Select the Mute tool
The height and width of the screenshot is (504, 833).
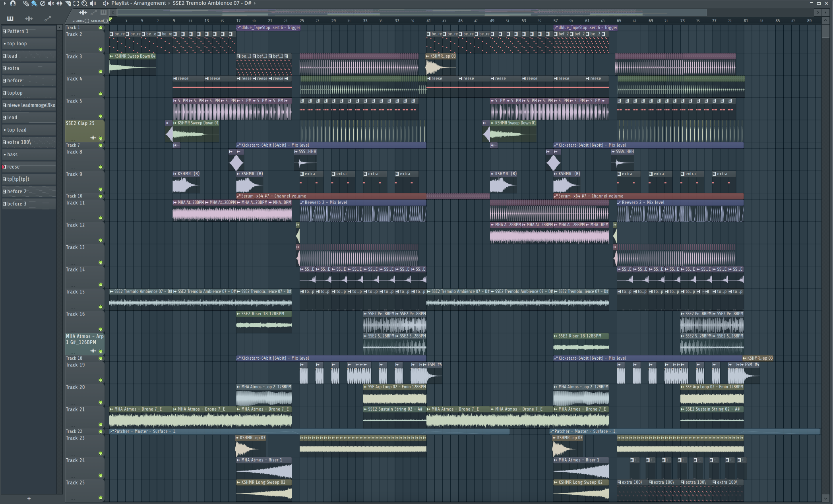click(51, 3)
